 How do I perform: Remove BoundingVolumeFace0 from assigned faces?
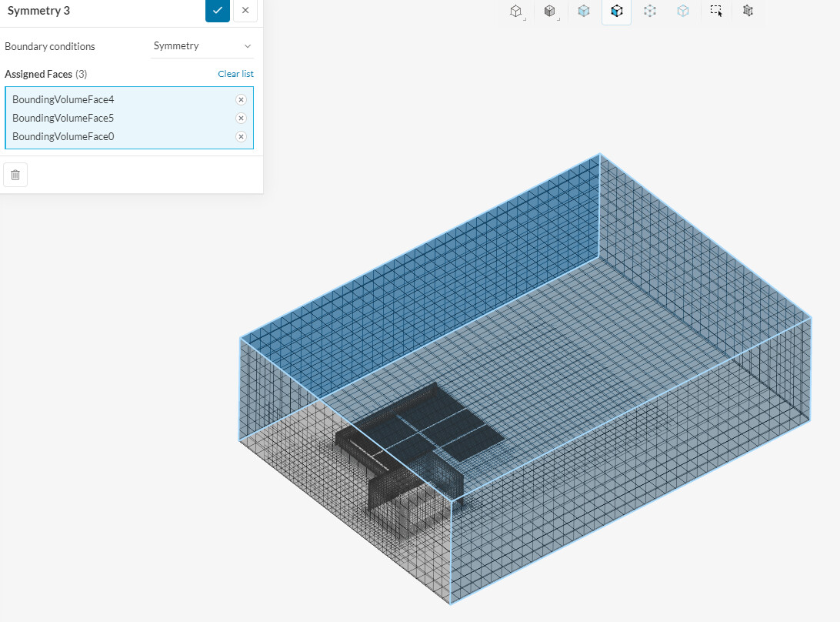click(x=241, y=137)
